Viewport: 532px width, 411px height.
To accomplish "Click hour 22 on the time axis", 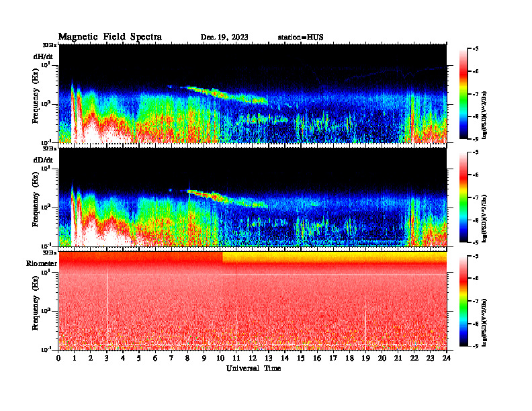I will (414, 358).
